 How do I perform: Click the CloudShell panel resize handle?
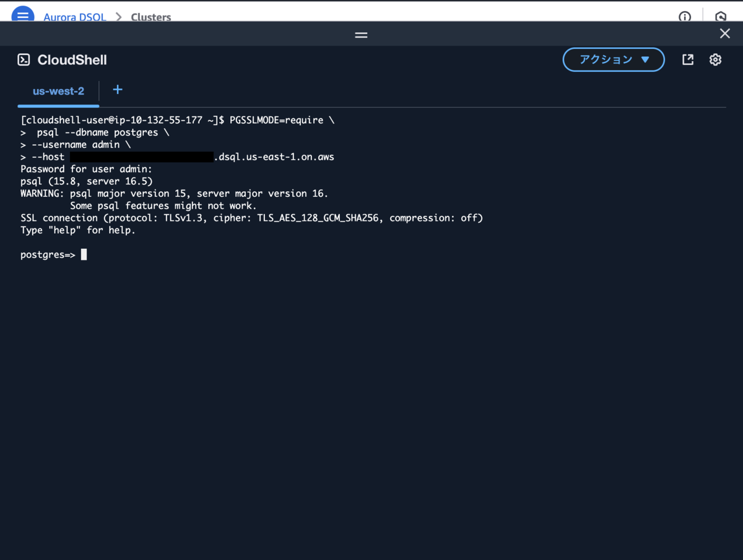(x=362, y=35)
